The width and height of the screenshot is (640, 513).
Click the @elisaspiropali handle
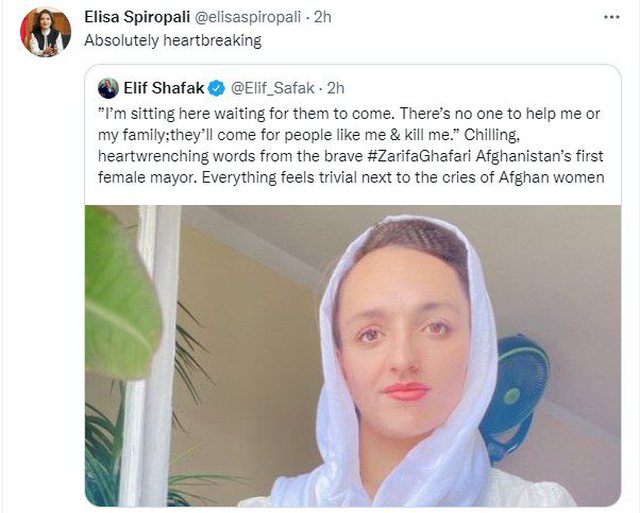point(247,17)
